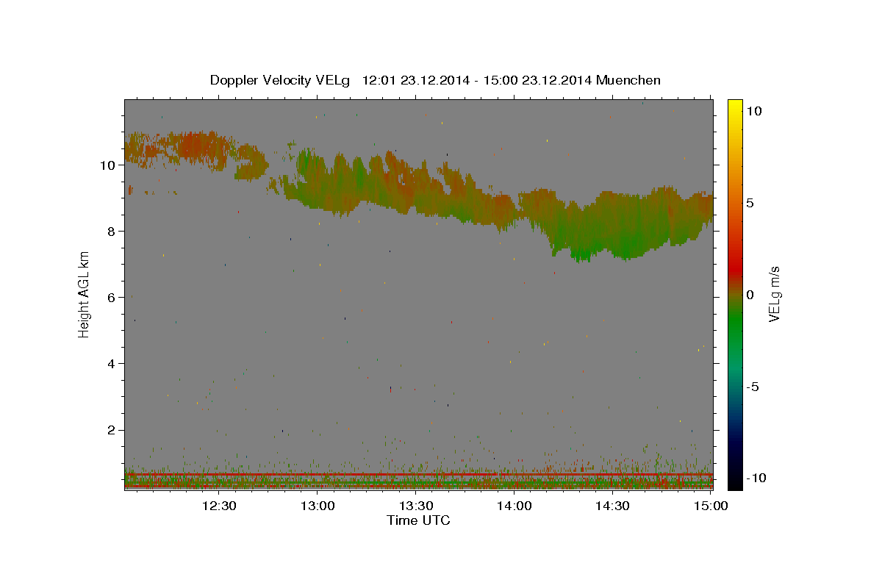The image size is (882, 588).
Task: Click the 'VELg m/s' colorbar label
Action: 774,294
